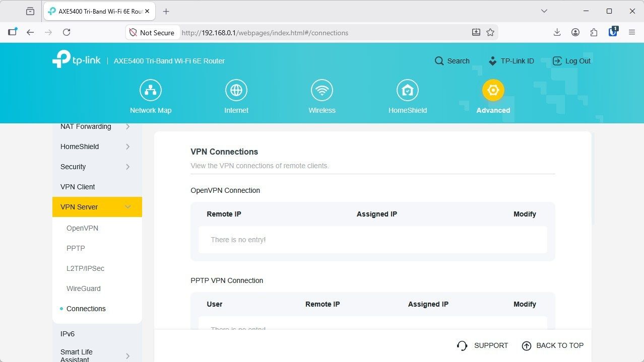Open VPN Client in the sidebar
Screen dimensions: 644x362
tap(78, 187)
